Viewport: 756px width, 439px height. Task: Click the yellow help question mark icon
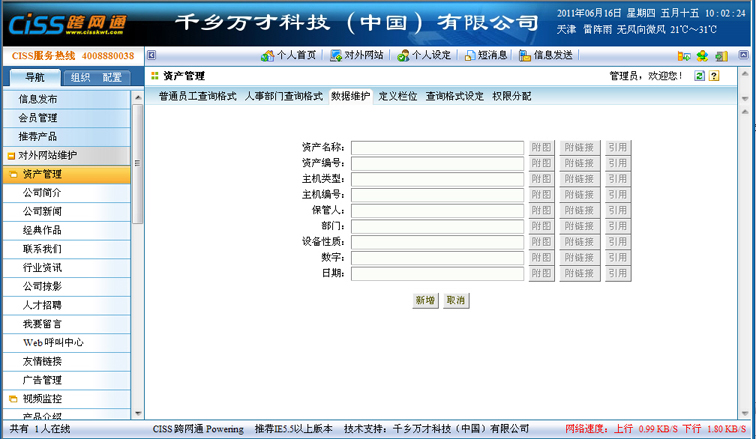pos(714,76)
